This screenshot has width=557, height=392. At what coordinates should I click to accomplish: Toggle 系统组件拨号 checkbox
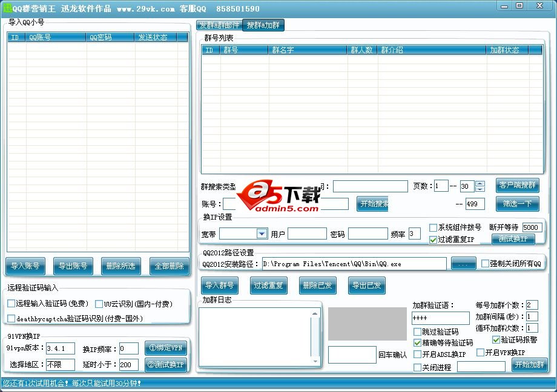point(433,227)
